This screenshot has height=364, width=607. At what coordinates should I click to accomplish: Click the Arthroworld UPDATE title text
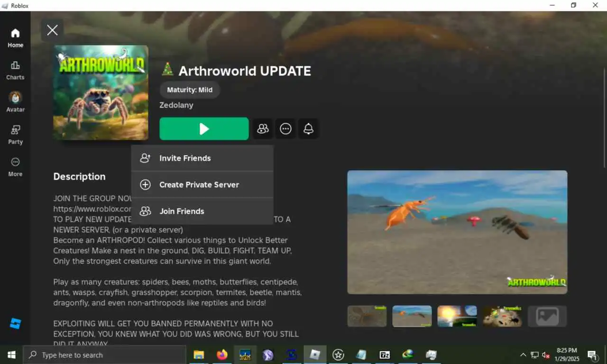click(x=245, y=71)
